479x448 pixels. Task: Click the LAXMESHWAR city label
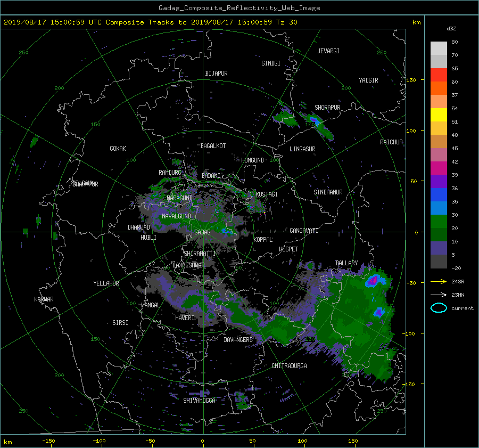(x=188, y=265)
